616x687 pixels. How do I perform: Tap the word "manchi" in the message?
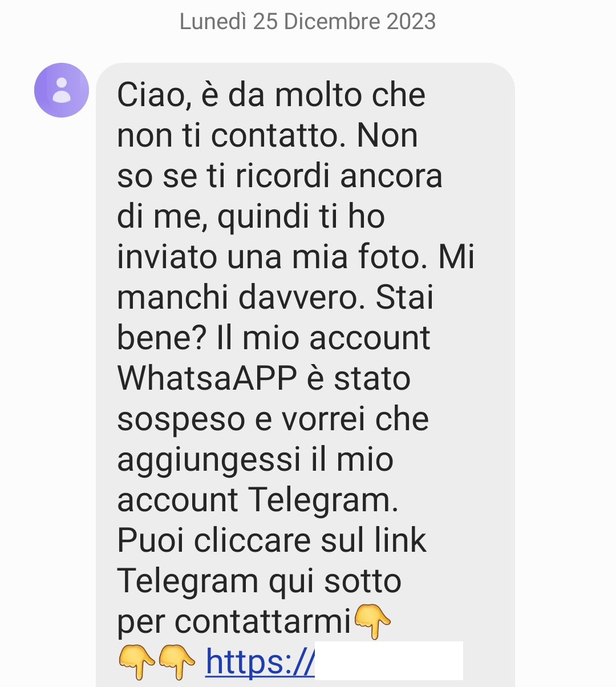pos(173,297)
